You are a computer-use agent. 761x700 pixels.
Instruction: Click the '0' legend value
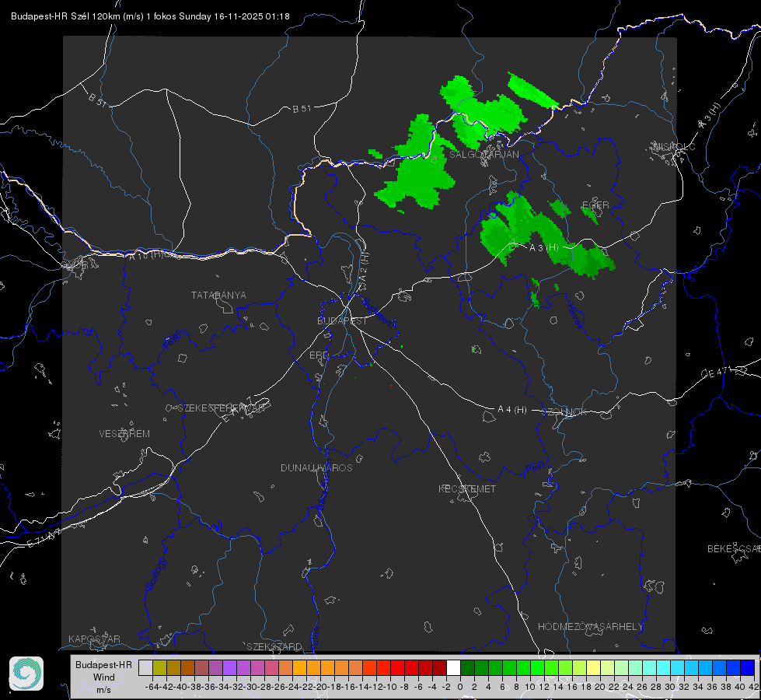460,687
